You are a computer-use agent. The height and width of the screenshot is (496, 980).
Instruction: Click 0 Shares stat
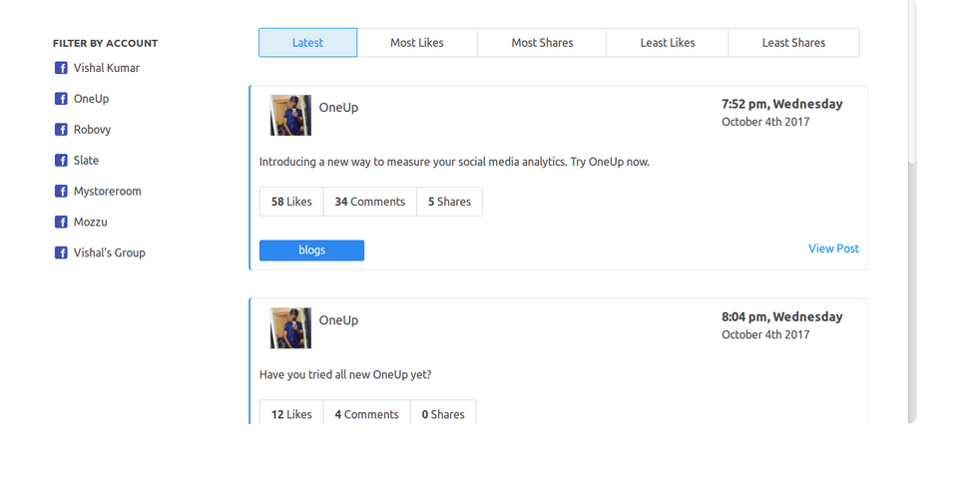click(443, 414)
